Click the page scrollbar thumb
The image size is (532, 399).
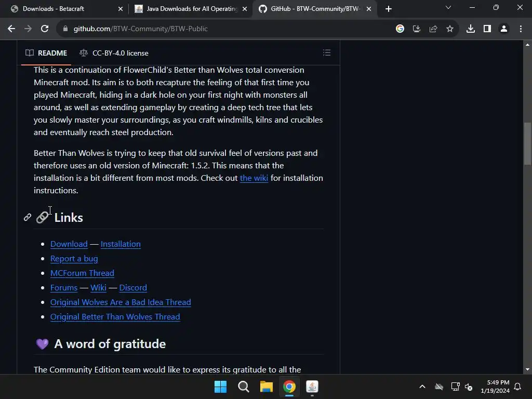[x=527, y=143]
